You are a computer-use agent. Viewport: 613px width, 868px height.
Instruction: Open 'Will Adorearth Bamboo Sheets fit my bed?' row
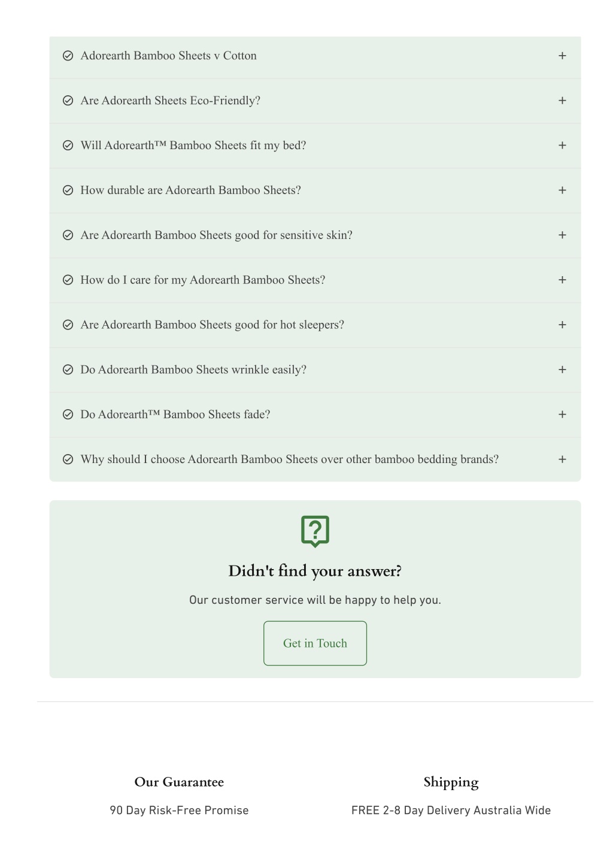[315, 146]
